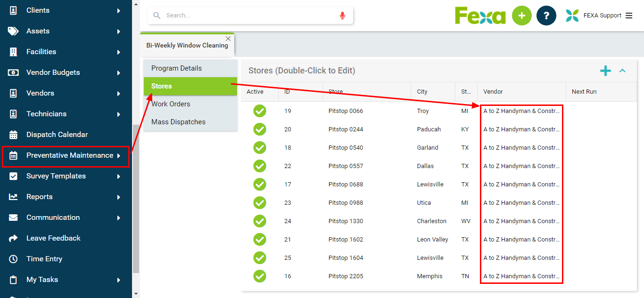Viewport: 644px width, 298px height.
Task: Select the Stores section
Action: 190,86
